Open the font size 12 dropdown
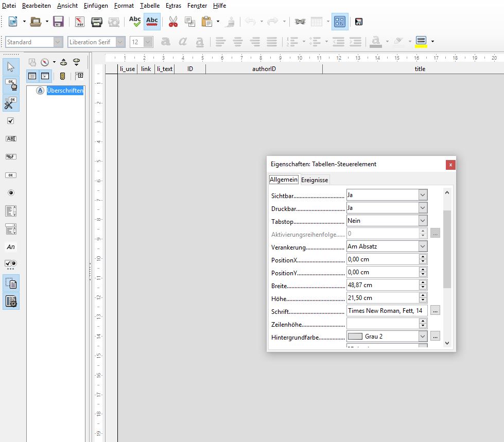Screen dimensions: 504x442 148,42
